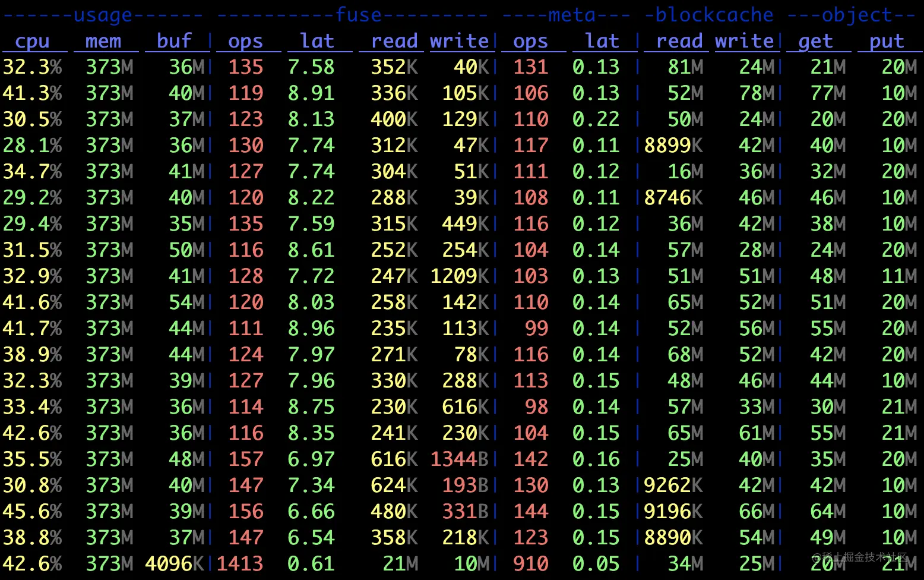Click the 'buf' column header

click(x=174, y=41)
